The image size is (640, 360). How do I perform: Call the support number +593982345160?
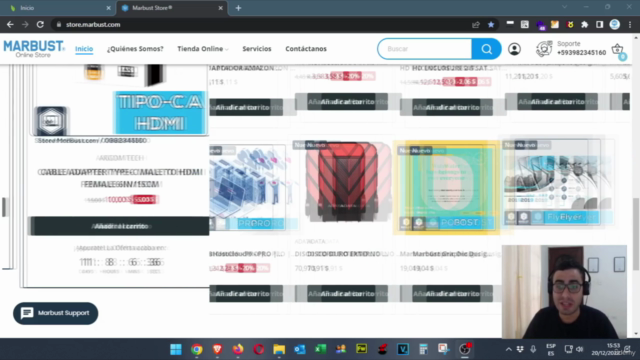581,53
